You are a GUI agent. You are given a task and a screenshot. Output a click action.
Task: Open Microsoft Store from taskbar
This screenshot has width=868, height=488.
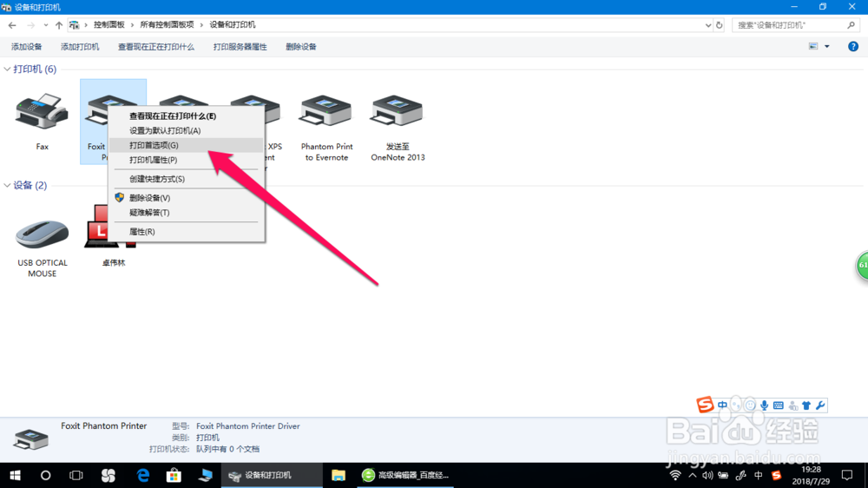pos(174,475)
